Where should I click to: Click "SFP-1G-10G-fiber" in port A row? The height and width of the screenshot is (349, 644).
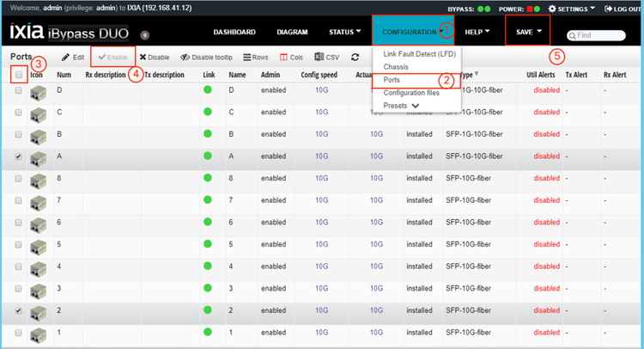click(x=474, y=156)
